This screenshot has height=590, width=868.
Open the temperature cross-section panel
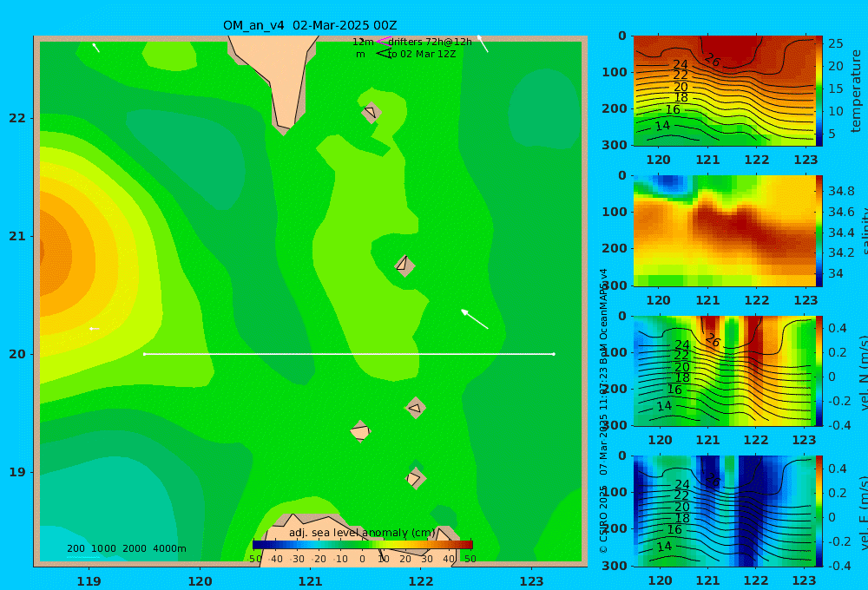coord(724,91)
